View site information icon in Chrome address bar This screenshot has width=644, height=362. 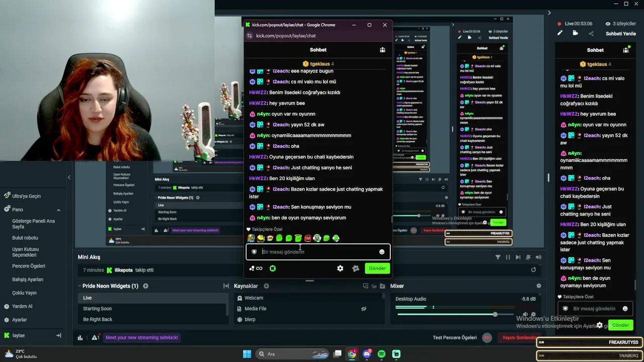pos(249,36)
